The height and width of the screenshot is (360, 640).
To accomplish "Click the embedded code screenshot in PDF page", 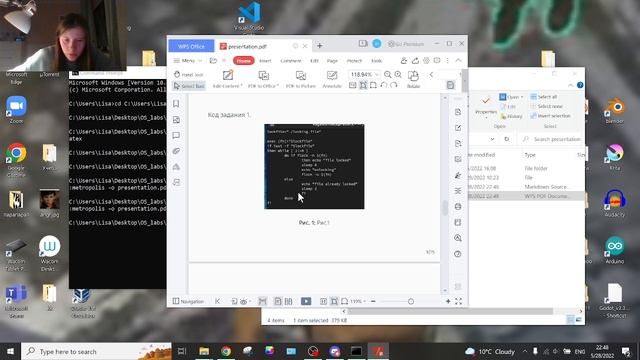I will [x=314, y=167].
